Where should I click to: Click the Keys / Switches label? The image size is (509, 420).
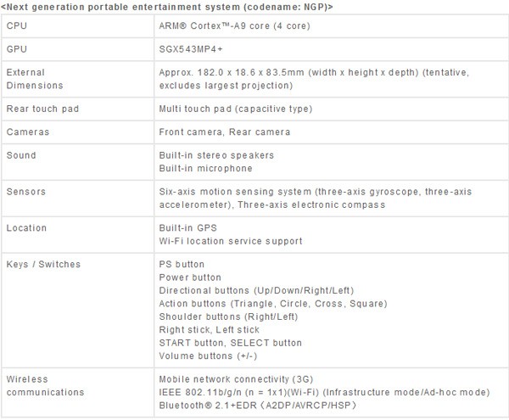pyautogui.click(x=43, y=264)
